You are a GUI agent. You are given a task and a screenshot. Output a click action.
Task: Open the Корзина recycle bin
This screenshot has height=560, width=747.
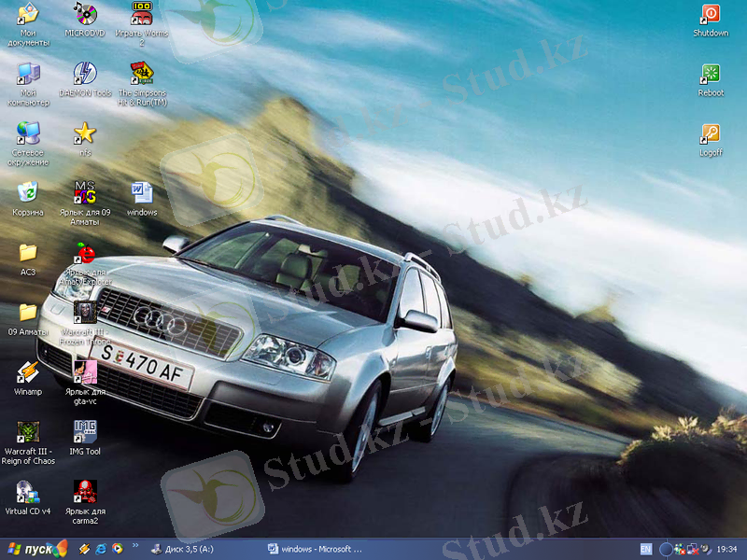tap(28, 199)
